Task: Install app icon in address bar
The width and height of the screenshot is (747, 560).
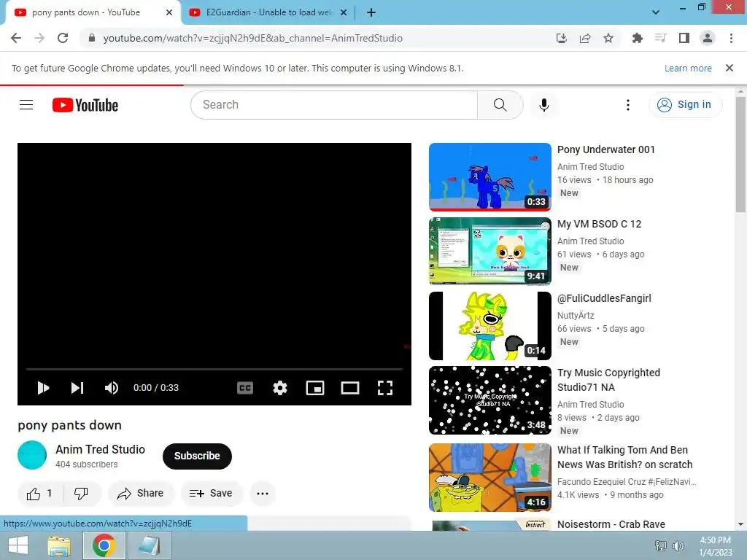Action: pos(562,38)
